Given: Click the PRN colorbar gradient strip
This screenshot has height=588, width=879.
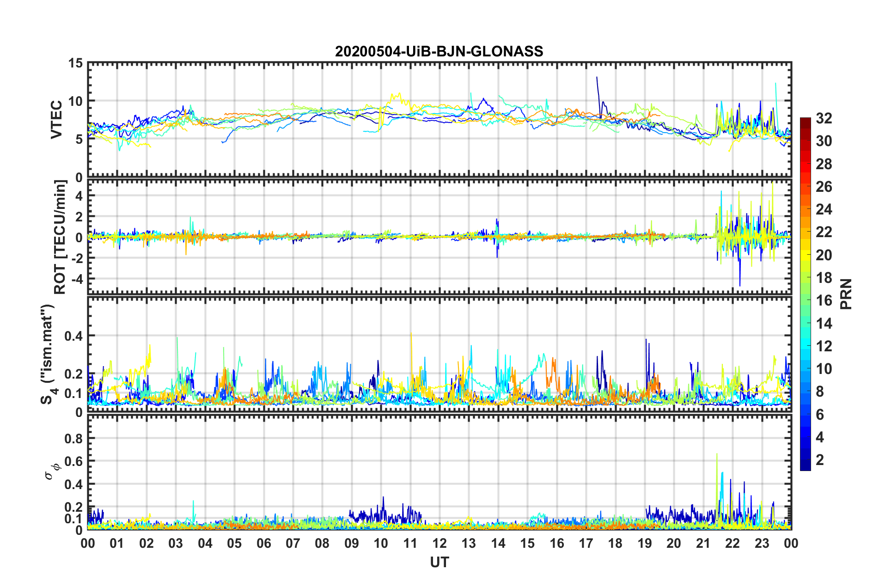Looking at the screenshot, I should (806, 294).
